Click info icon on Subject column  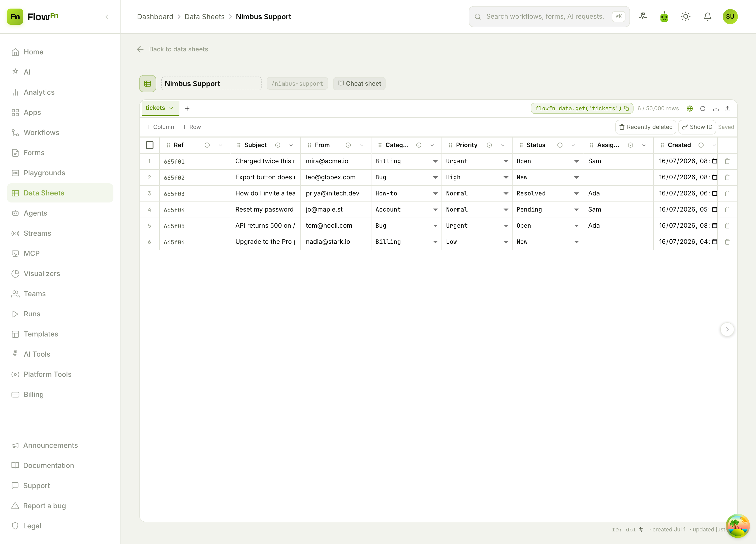[278, 145]
